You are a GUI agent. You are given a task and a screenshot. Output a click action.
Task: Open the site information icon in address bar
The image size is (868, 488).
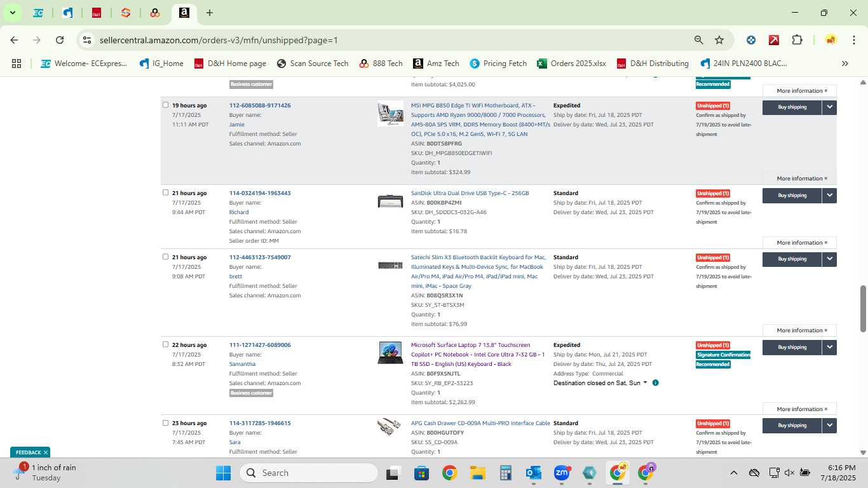(87, 40)
